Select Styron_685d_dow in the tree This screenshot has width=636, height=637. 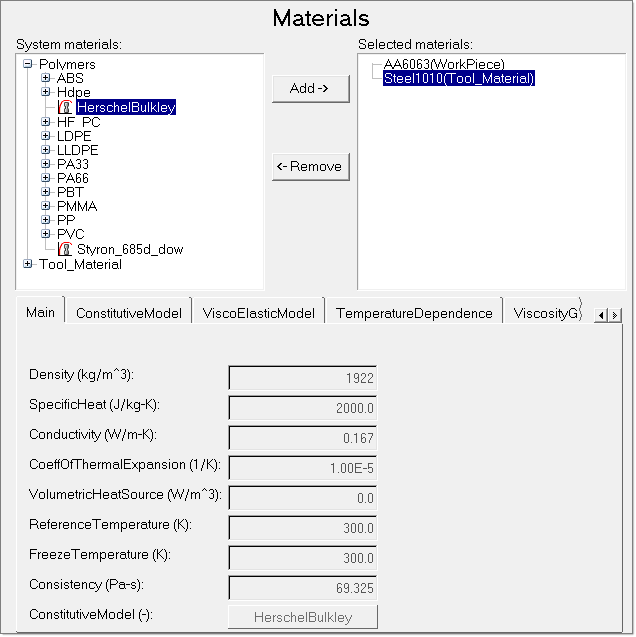click(x=130, y=249)
